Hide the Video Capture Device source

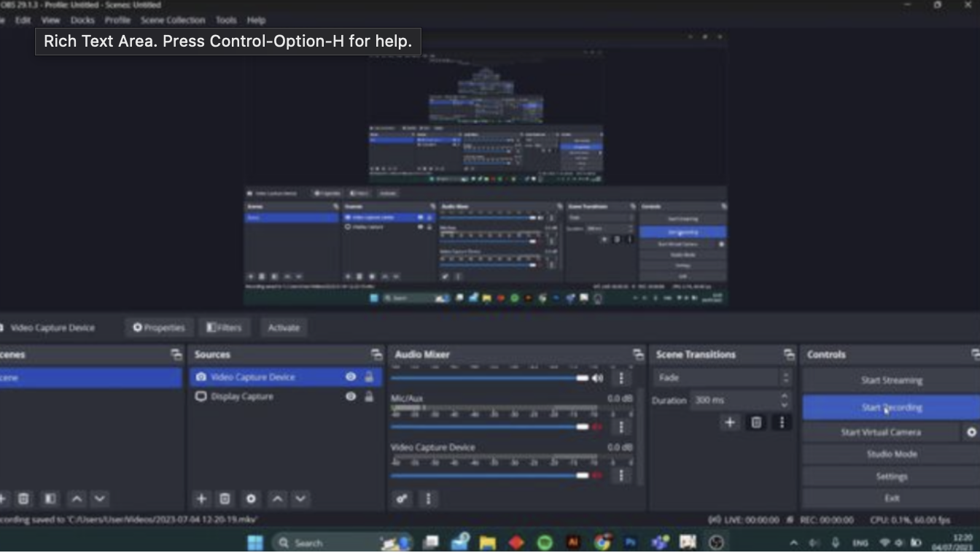[x=351, y=377]
